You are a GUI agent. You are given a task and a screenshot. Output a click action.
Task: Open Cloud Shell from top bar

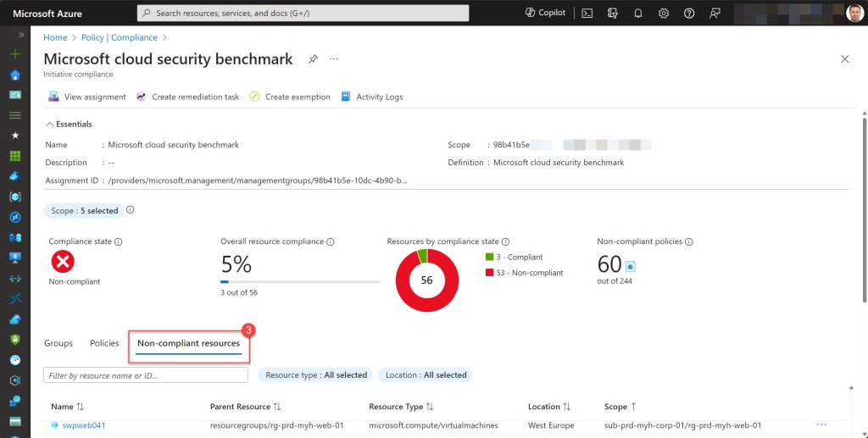tap(587, 13)
